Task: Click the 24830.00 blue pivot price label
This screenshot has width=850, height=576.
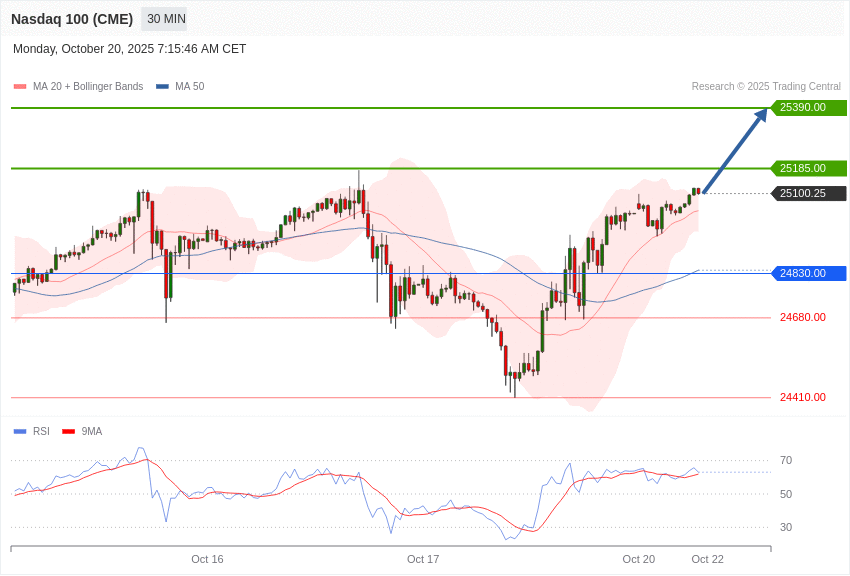Action: pyautogui.click(x=809, y=273)
